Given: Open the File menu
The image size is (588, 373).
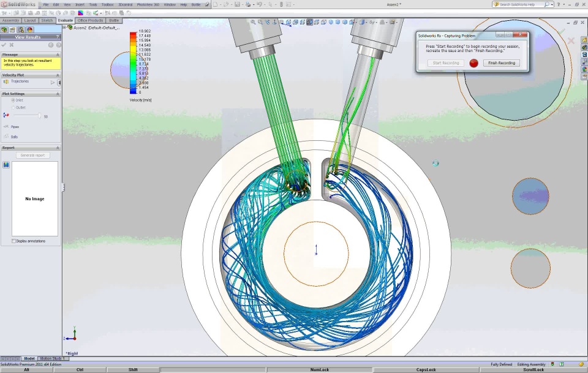Looking at the screenshot, I should pos(46,5).
